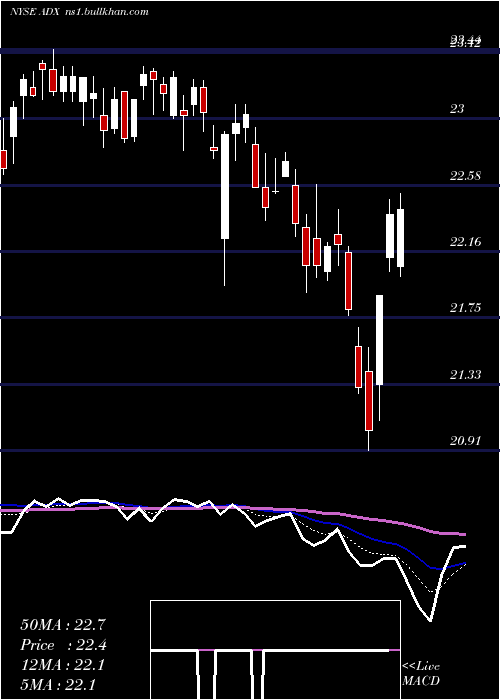Click the MACD indicator box
500x700 pixels.
[275, 650]
